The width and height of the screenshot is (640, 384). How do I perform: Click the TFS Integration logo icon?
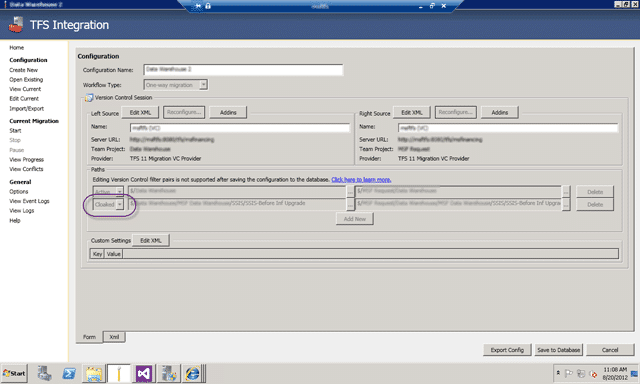pyautogui.click(x=16, y=24)
